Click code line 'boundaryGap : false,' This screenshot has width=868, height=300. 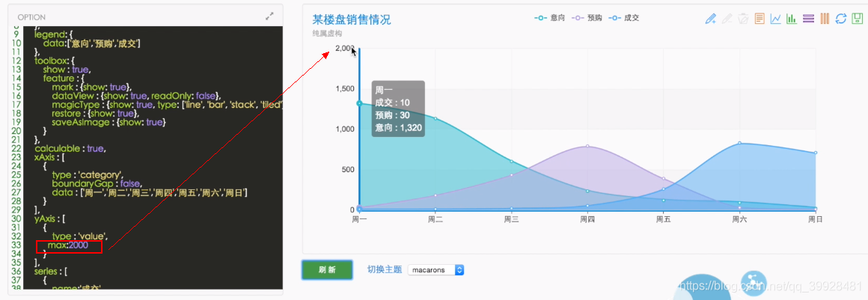97,183
